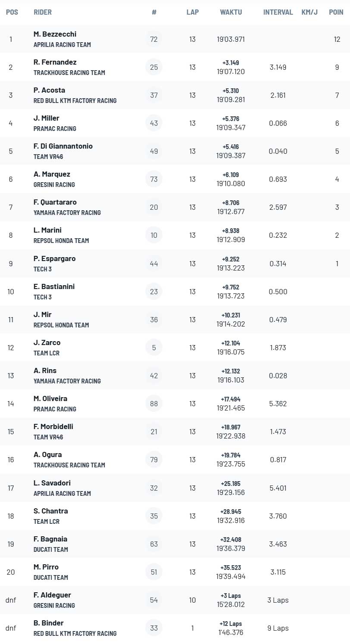Screen dimensions: 350x644
Task: Click the J. Zarco rider name
Action: (x=47, y=342)
